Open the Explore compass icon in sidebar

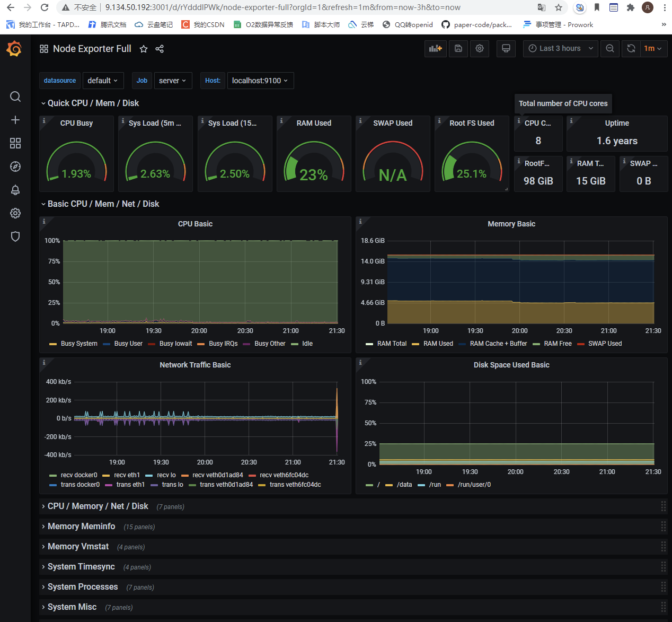(15, 167)
